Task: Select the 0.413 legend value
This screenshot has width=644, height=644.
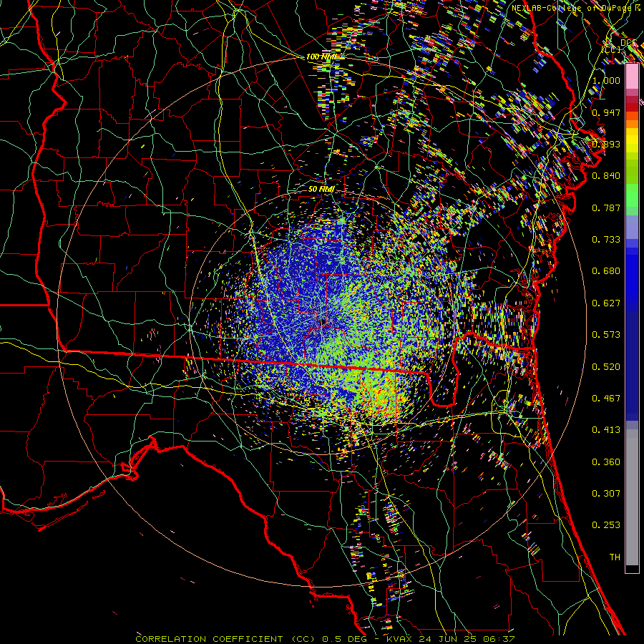Action: (606, 429)
